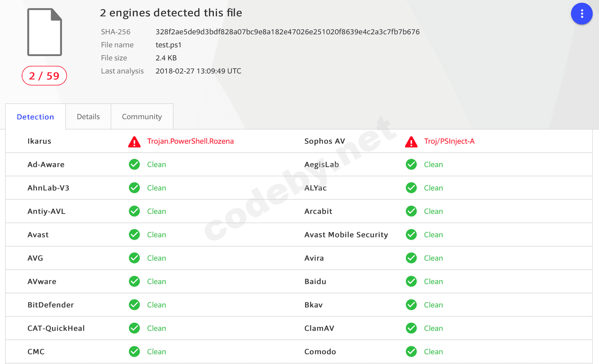The height and width of the screenshot is (364, 599).
Task: Click the green checkmark next to Avira
Action: (x=411, y=258)
